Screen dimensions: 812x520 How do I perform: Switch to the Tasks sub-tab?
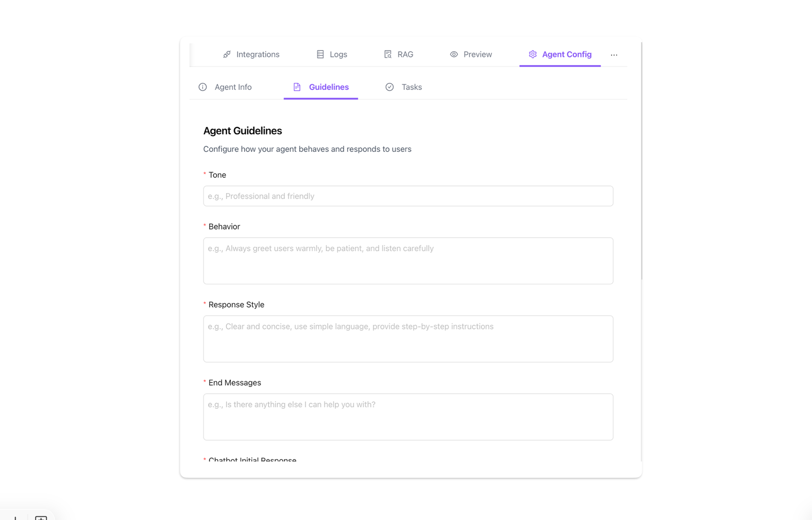click(x=412, y=87)
